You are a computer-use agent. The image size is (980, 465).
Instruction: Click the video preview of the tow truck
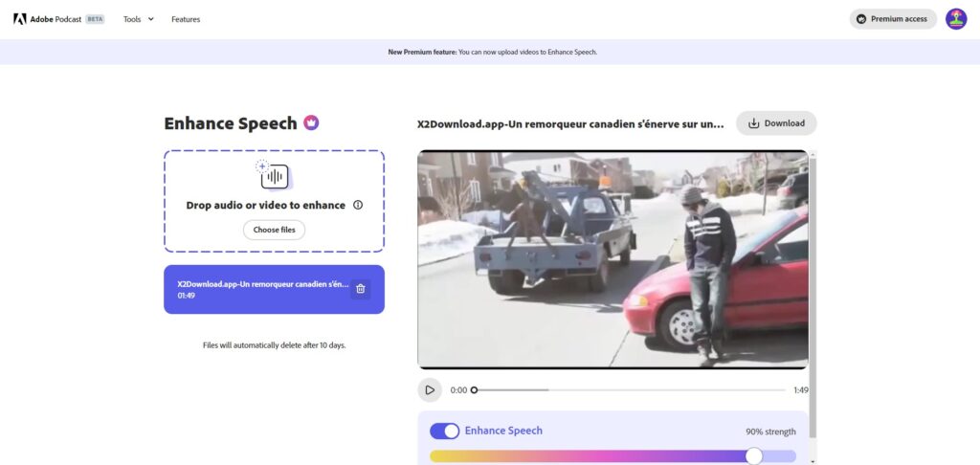(x=612, y=259)
